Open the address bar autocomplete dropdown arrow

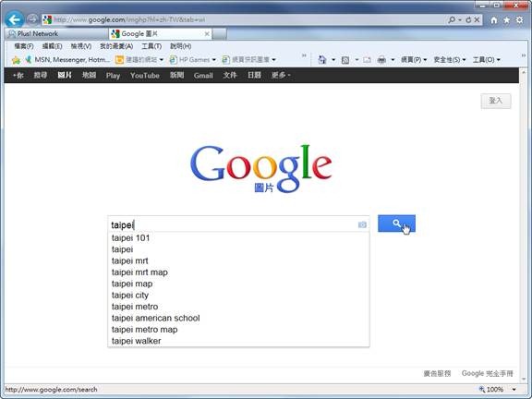tap(460, 20)
